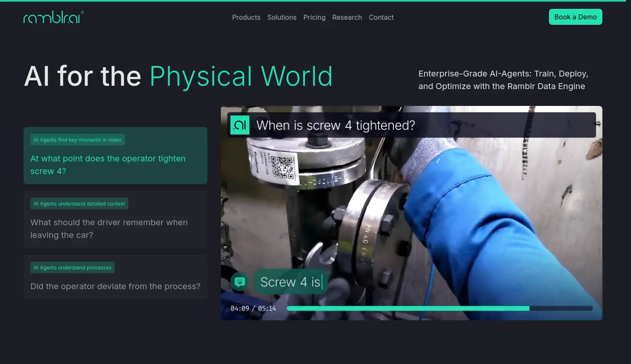This screenshot has height=364, width=631.
Task: Open the Solutions menu
Action: pos(282,17)
